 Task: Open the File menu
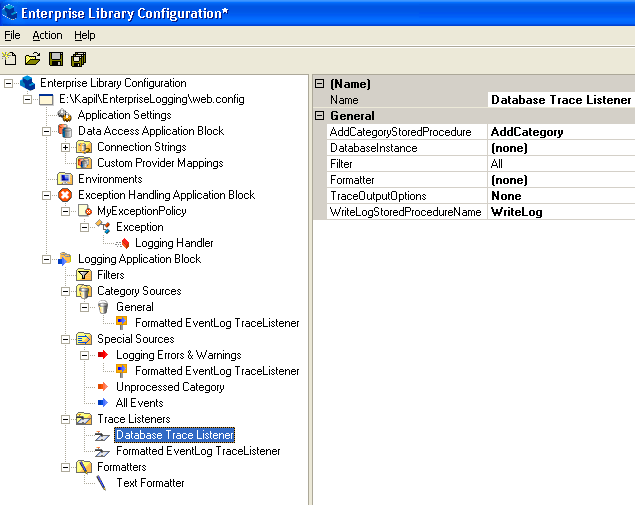tap(12, 35)
